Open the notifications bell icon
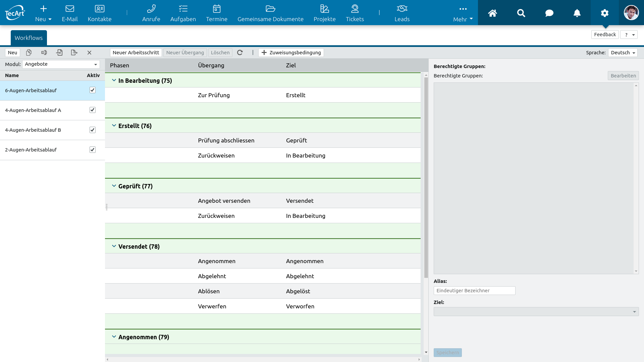This screenshot has width=644, height=362. point(577,13)
